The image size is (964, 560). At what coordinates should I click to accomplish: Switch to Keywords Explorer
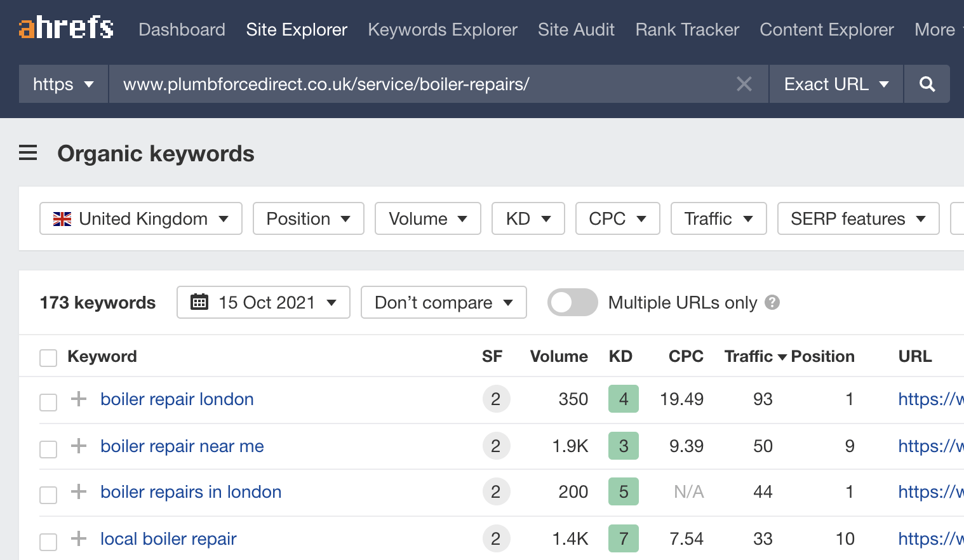(442, 29)
